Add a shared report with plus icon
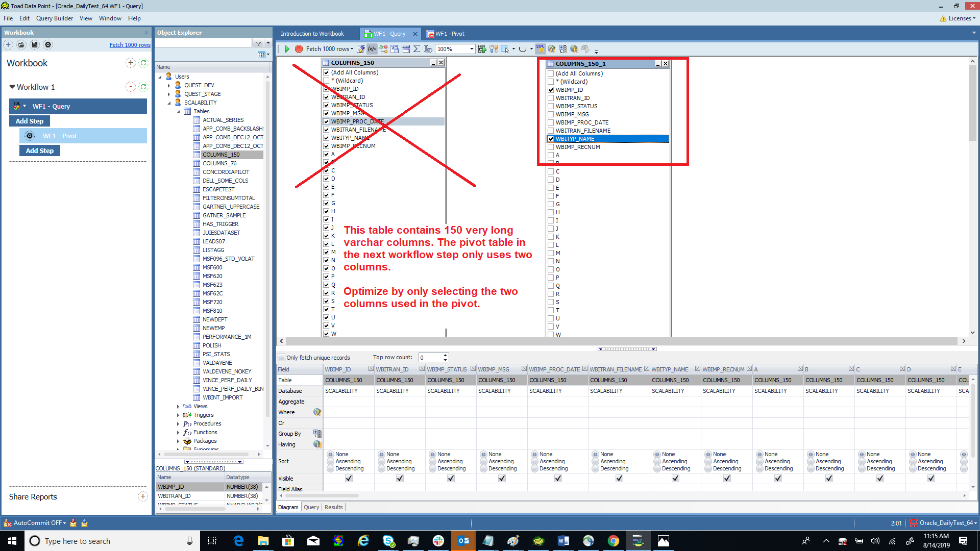Viewport: 980px width, 551px height. click(x=143, y=496)
